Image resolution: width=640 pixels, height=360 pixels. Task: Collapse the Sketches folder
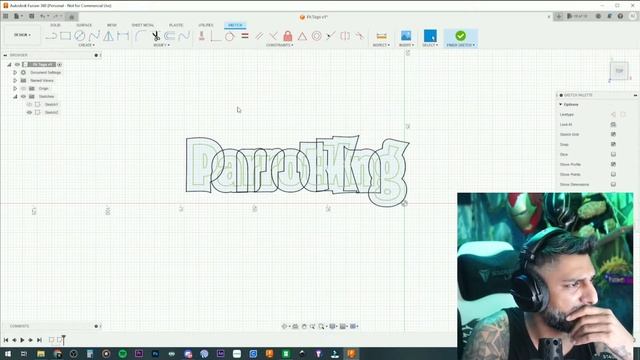(15, 96)
